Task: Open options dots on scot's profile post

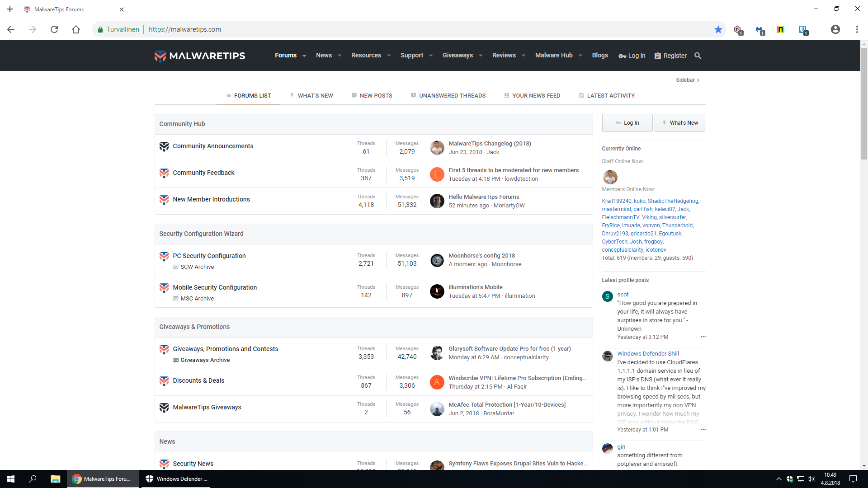Action: [x=703, y=337]
